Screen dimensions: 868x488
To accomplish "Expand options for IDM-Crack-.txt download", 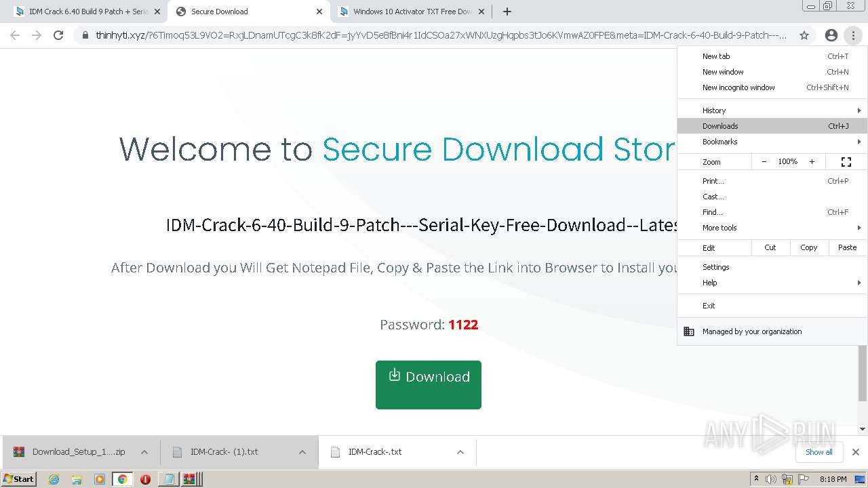I will (460, 452).
